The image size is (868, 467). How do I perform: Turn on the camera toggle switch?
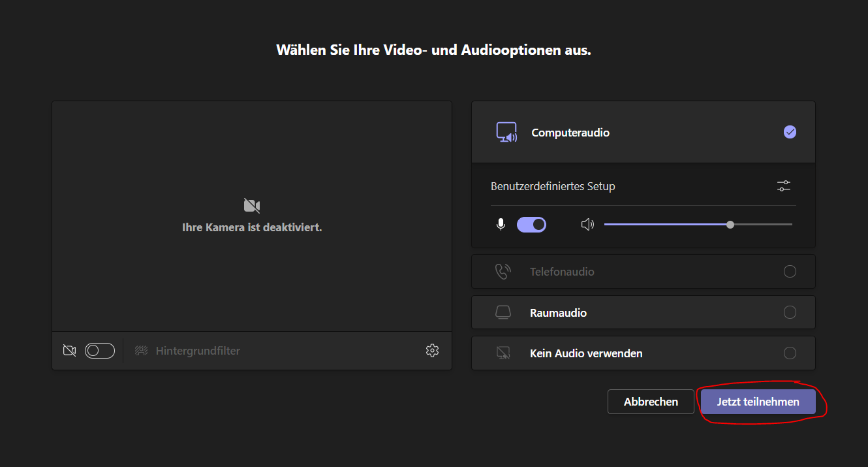point(100,351)
